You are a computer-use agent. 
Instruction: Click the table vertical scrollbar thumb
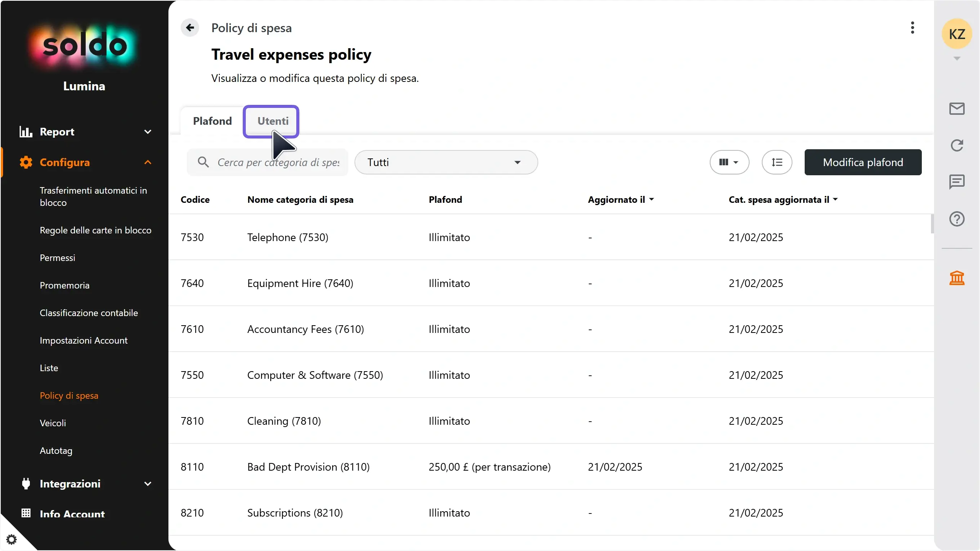932,224
